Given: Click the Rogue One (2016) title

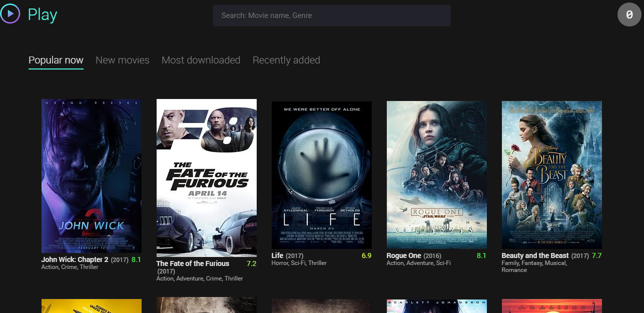Looking at the screenshot, I should point(413,255).
